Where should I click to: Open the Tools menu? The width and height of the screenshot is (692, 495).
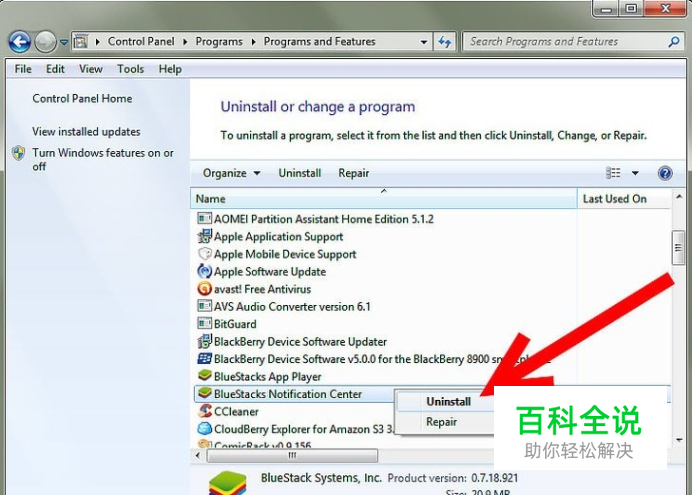(131, 69)
